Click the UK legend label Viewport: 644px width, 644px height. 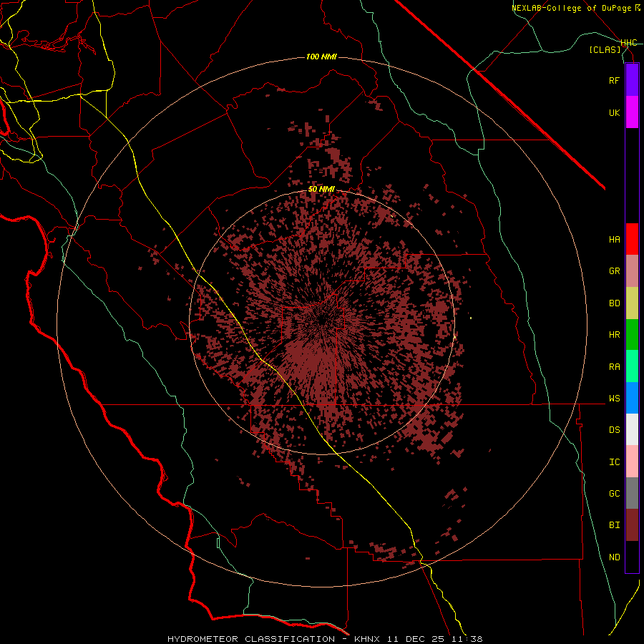point(614,112)
